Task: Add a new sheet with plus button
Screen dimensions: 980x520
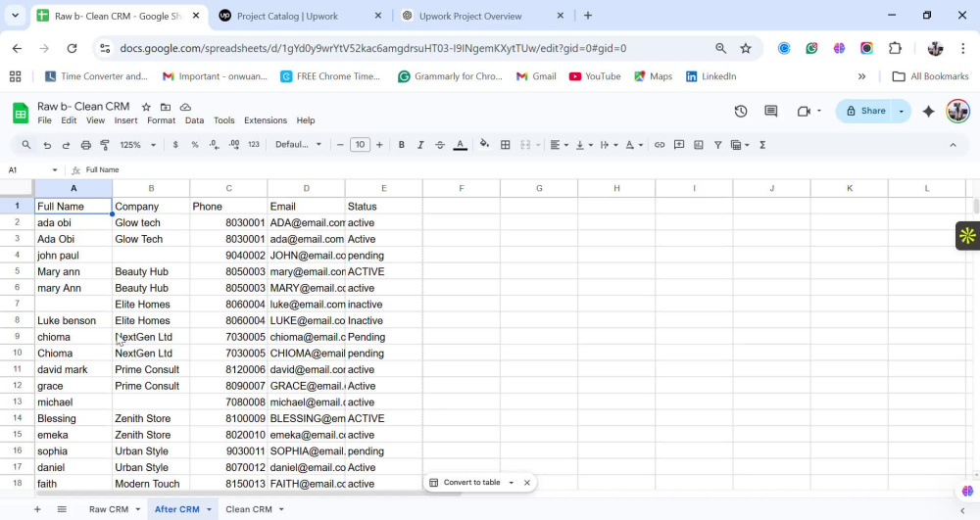Action: coord(37,509)
